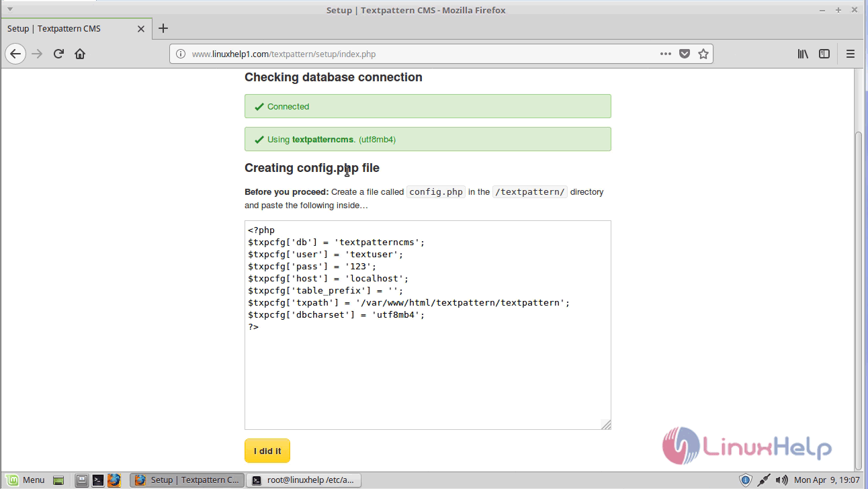This screenshot has width=868, height=489.
Task: Click the $txpcfg['user'] textuser line
Action: click(x=326, y=254)
